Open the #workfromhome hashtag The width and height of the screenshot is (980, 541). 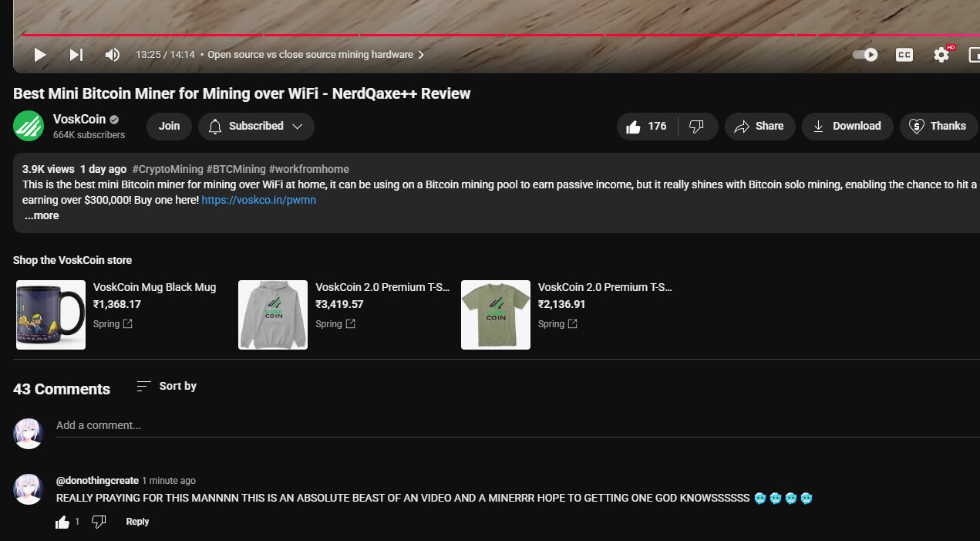(x=308, y=169)
